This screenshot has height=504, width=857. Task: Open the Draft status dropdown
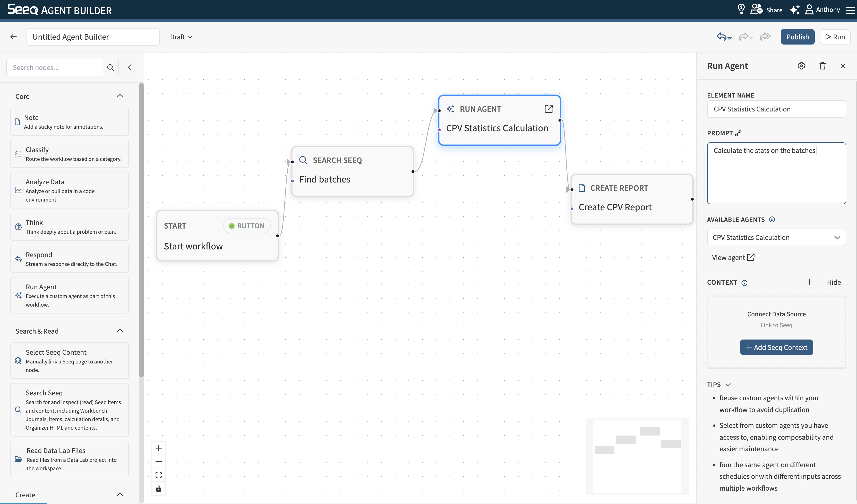tap(181, 37)
